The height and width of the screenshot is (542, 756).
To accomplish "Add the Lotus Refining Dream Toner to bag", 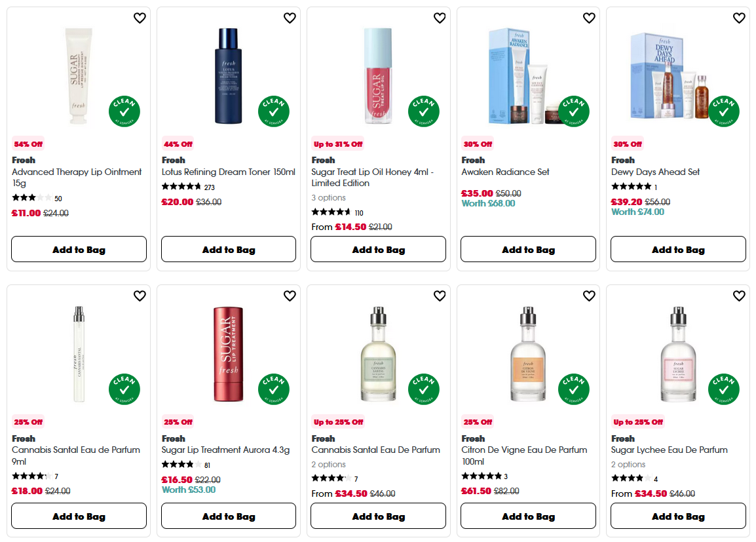I will pos(228,249).
